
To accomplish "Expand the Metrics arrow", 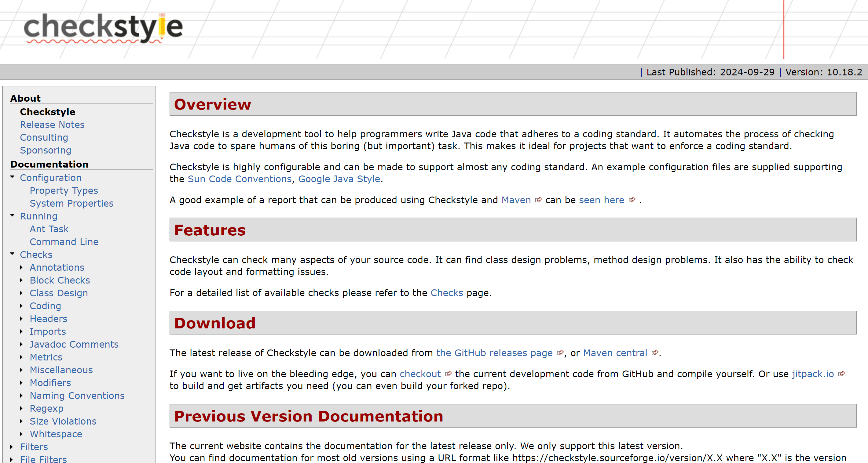I will [21, 357].
